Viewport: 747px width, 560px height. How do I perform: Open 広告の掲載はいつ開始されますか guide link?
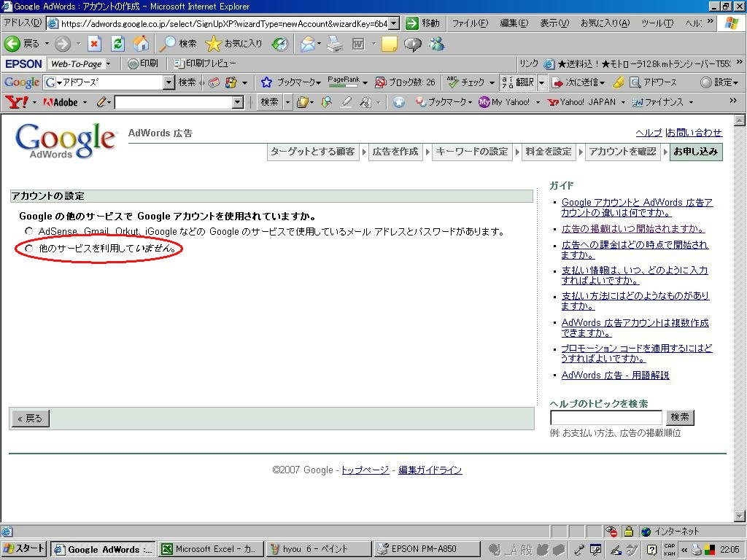(x=632, y=228)
